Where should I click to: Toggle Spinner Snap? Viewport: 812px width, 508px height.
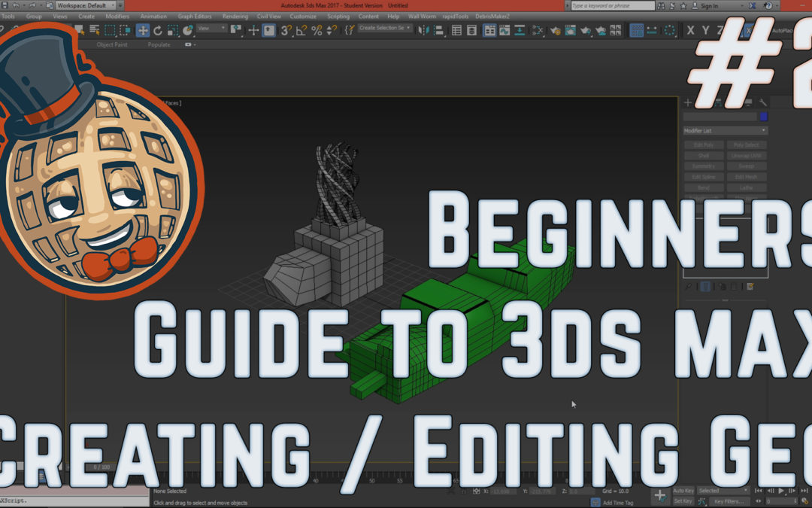(332, 30)
